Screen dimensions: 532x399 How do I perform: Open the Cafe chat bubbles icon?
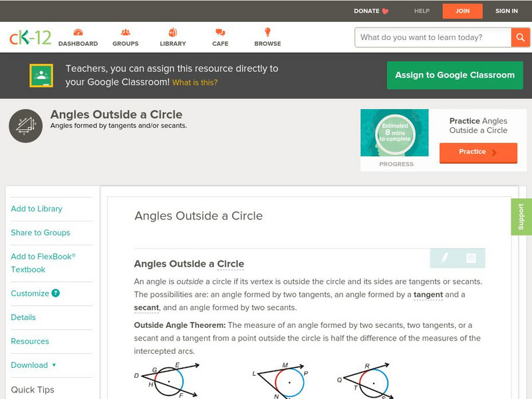click(x=220, y=33)
